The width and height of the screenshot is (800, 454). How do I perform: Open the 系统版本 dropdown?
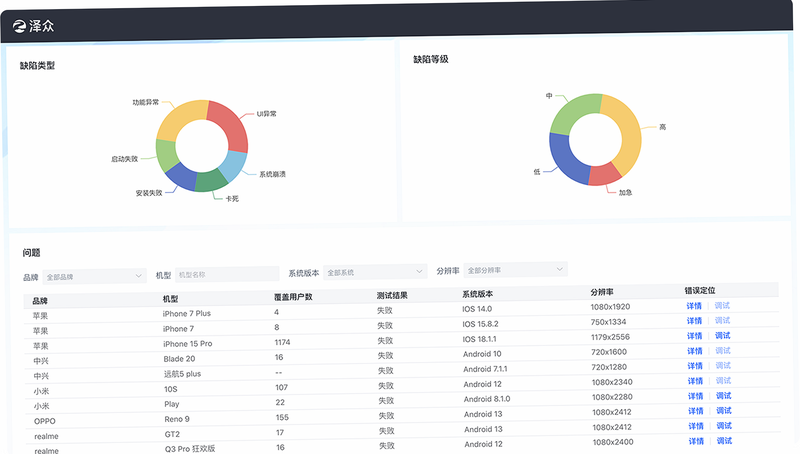[x=375, y=272]
